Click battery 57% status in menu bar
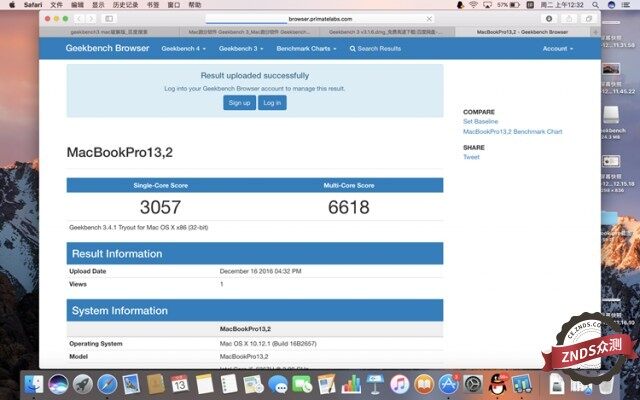The image size is (640, 400). 508,5
